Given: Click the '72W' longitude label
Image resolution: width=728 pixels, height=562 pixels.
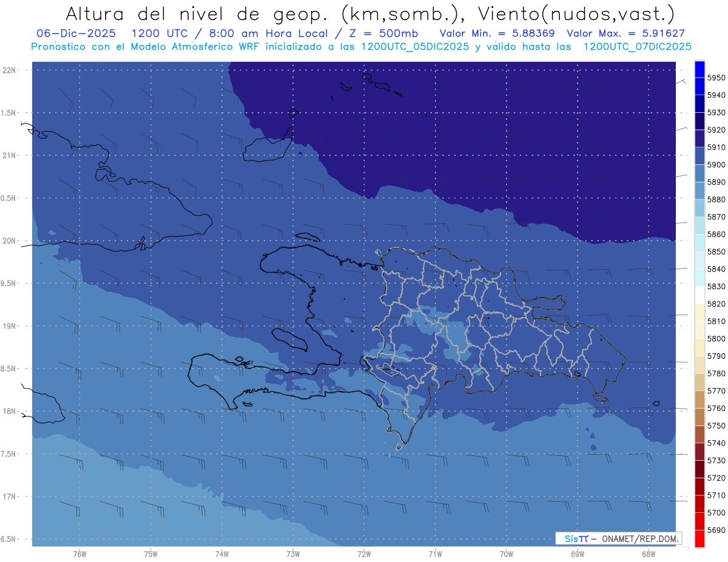Looking at the screenshot, I should pyautogui.click(x=364, y=554).
